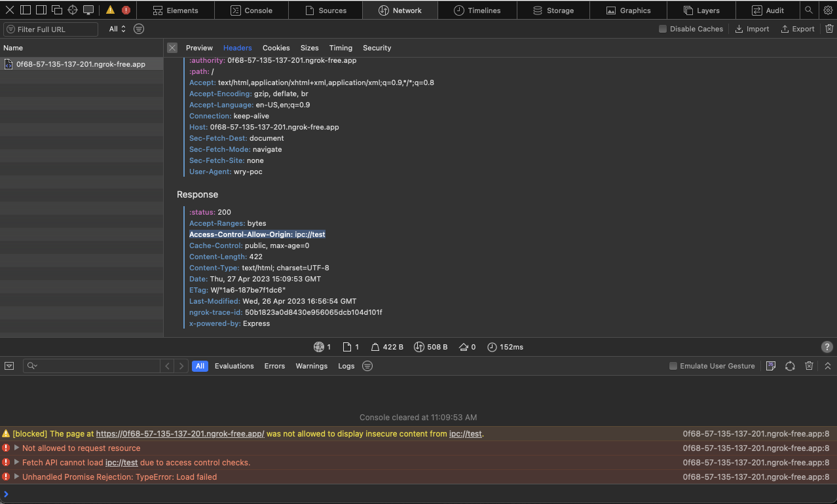This screenshot has width=837, height=504.
Task: Click the circular reload icon in console toolbar
Action: (x=790, y=366)
